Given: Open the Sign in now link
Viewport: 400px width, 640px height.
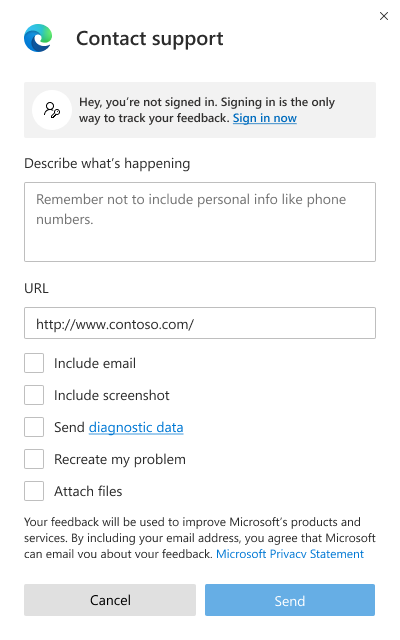Looking at the screenshot, I should click(264, 118).
